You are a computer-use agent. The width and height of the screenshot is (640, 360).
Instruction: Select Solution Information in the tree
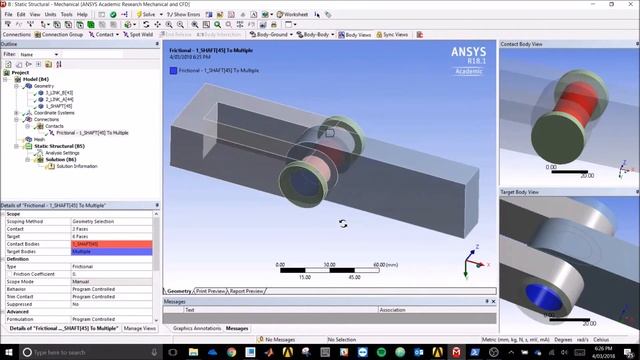point(77,166)
